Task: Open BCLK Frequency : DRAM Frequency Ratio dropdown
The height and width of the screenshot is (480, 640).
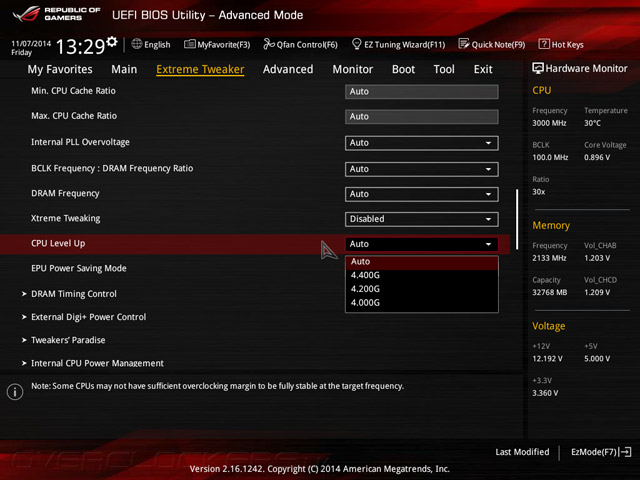Action: click(422, 169)
